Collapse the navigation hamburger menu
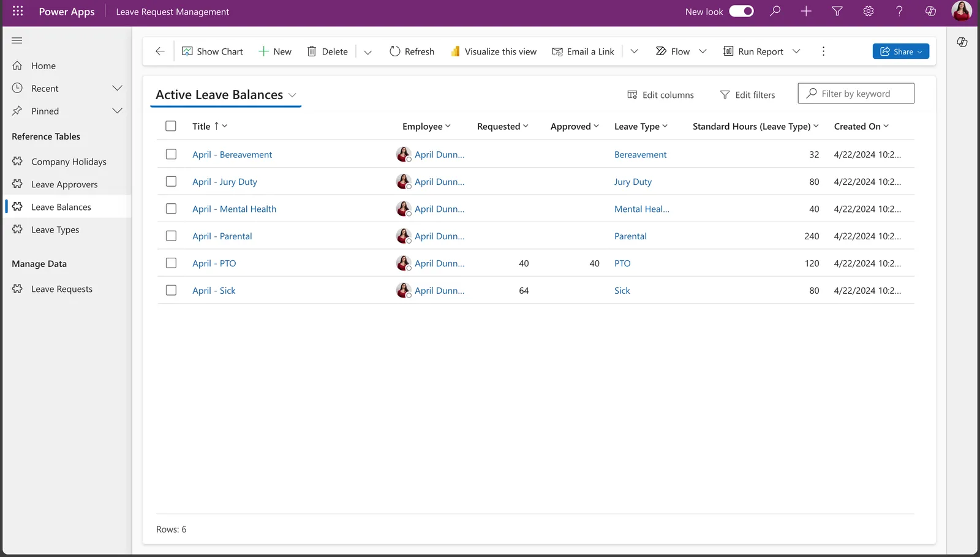980x557 pixels. click(17, 40)
